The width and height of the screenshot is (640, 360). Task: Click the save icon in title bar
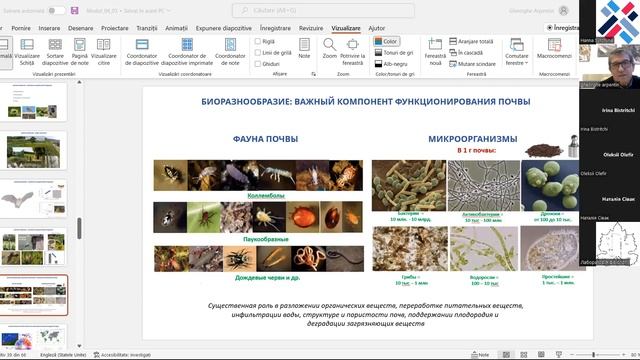tap(74, 11)
